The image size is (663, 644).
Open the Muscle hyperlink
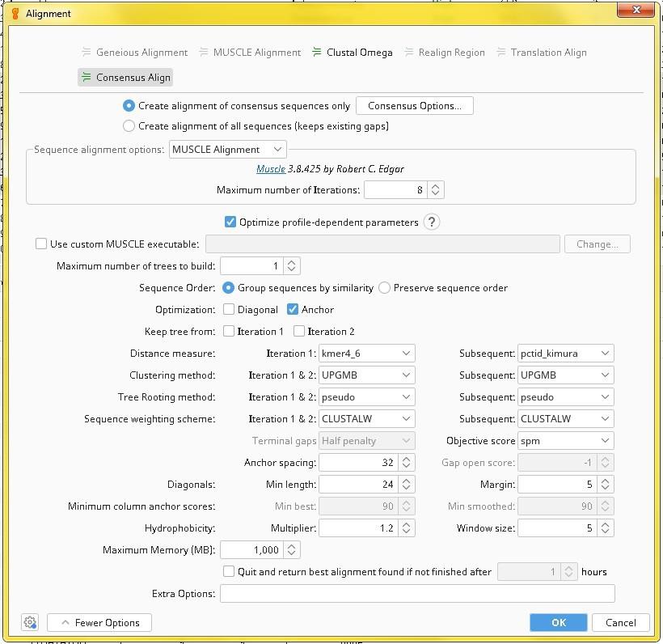pyautogui.click(x=271, y=169)
